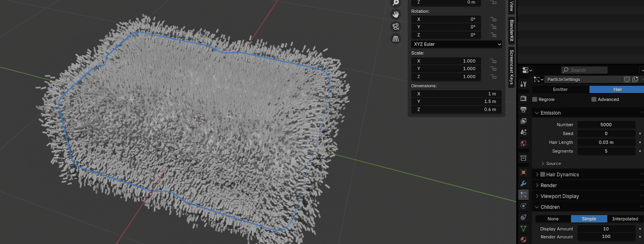Enable the Regrow checkbox
This screenshot has width=644, height=244.
(x=535, y=99)
